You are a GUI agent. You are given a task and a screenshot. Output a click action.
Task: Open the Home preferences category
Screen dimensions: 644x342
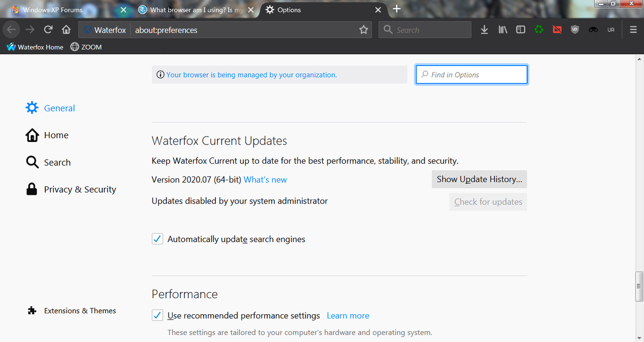(47, 135)
